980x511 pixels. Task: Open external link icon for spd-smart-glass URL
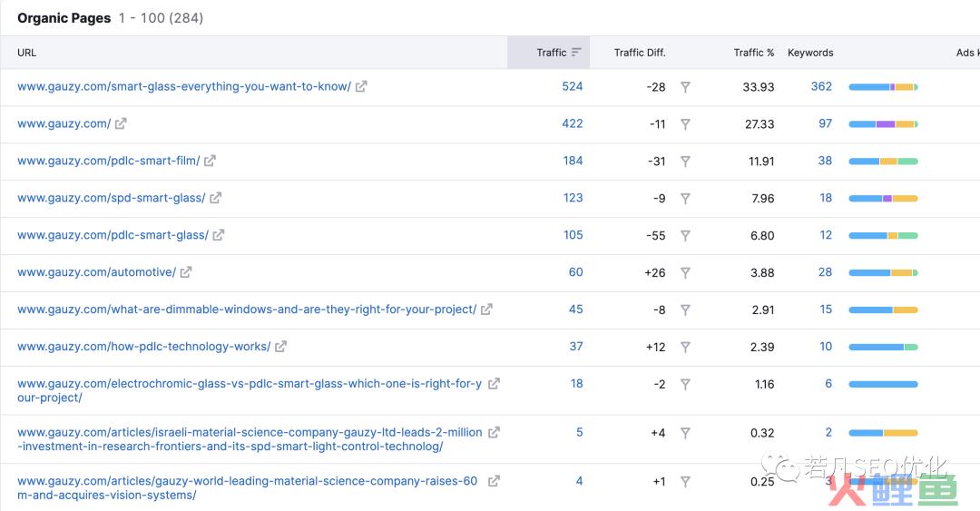[216, 198]
